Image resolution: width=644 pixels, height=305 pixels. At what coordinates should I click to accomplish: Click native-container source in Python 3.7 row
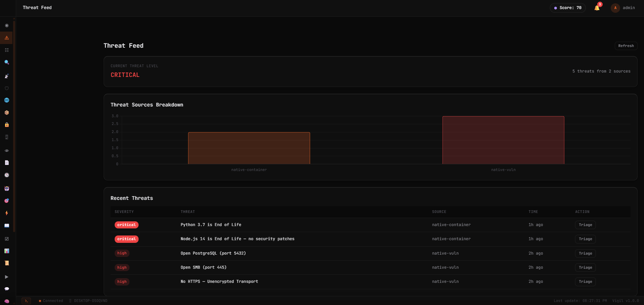[451, 225]
